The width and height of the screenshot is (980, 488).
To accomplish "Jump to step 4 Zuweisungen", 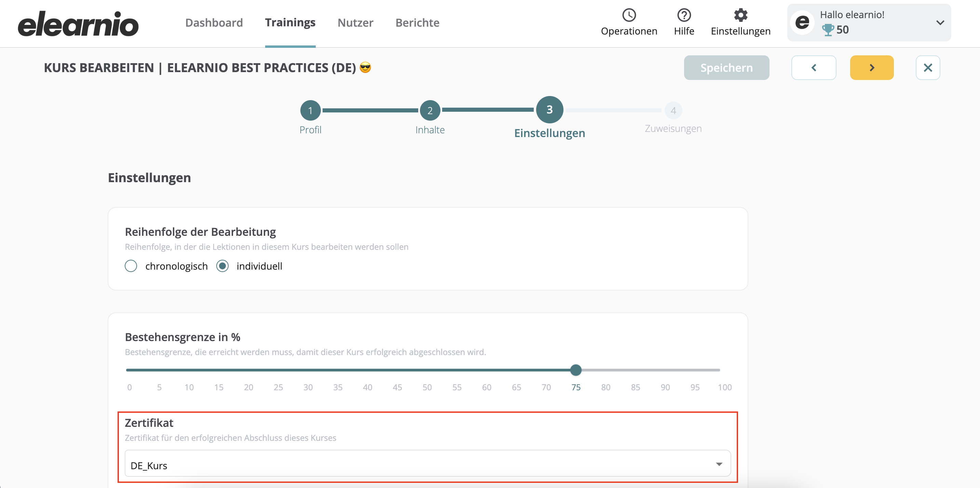I will point(673,110).
